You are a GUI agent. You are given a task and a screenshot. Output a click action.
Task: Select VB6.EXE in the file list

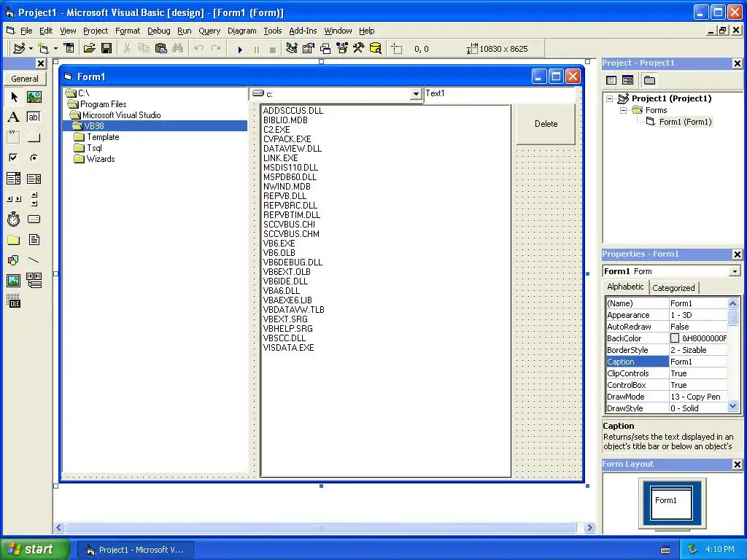[279, 244]
